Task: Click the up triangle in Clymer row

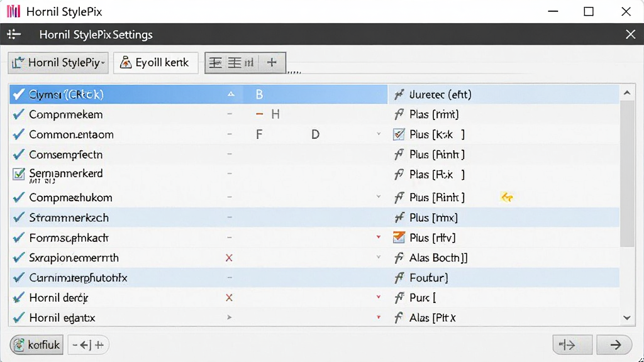Action: (x=231, y=94)
